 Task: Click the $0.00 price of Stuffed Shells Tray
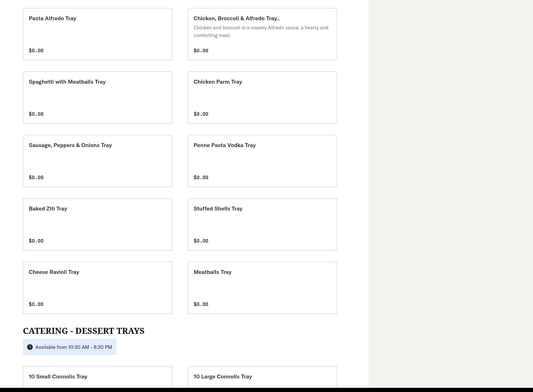[201, 241]
